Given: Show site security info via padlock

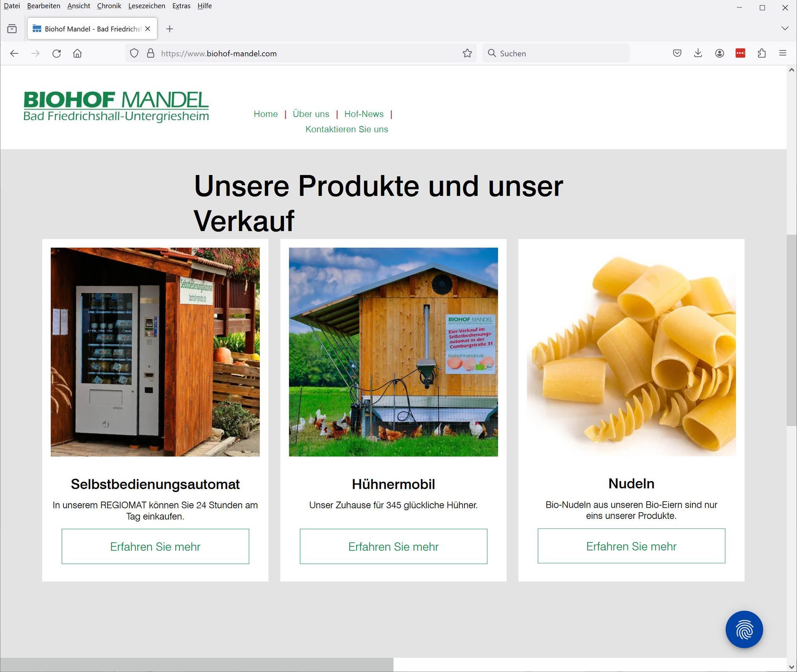Looking at the screenshot, I should [x=151, y=54].
